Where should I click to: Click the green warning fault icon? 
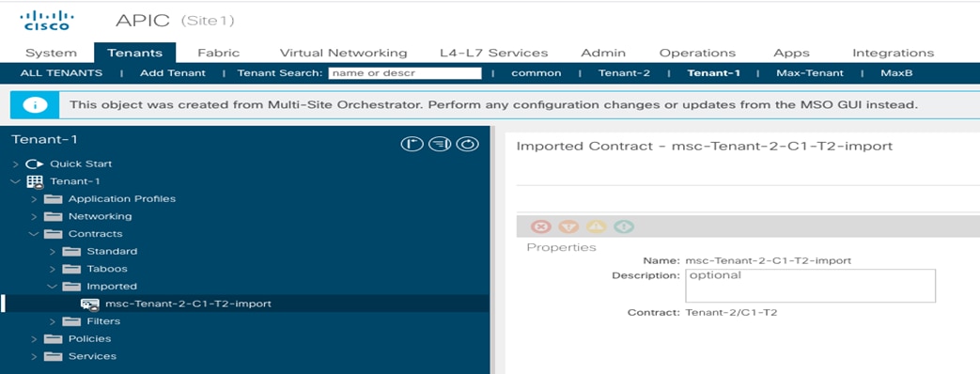624,226
